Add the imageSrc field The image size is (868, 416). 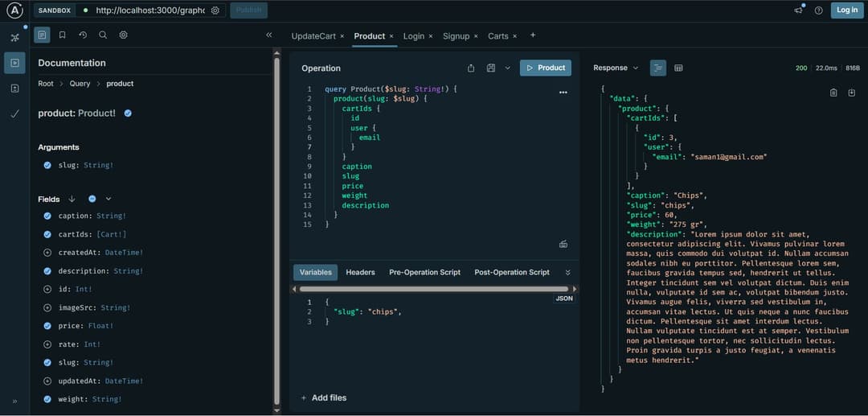(x=47, y=307)
